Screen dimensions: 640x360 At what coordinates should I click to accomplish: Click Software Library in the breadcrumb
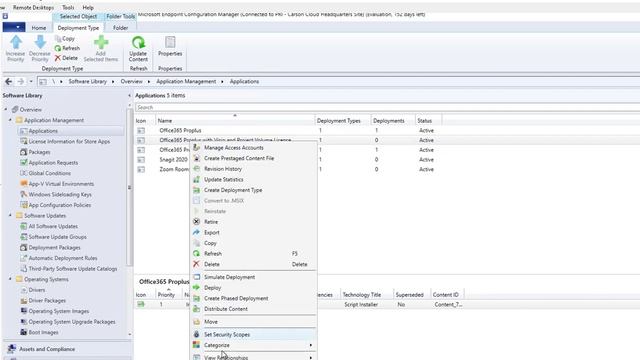pyautogui.click(x=87, y=82)
